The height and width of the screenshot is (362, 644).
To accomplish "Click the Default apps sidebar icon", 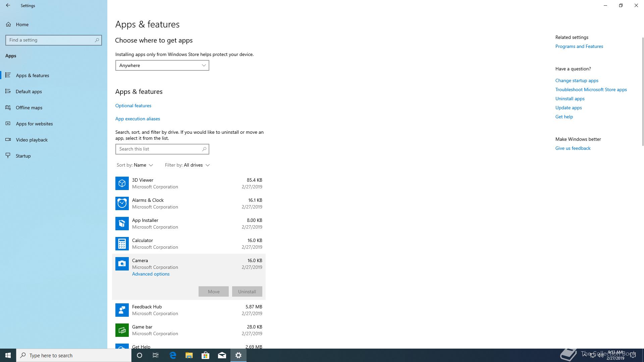I will (x=8, y=91).
